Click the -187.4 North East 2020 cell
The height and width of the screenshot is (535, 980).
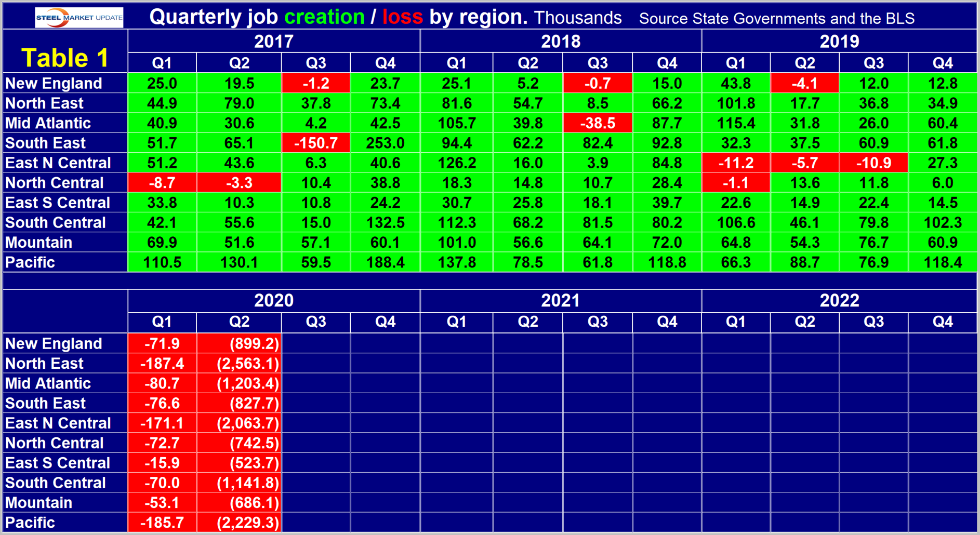click(x=162, y=363)
